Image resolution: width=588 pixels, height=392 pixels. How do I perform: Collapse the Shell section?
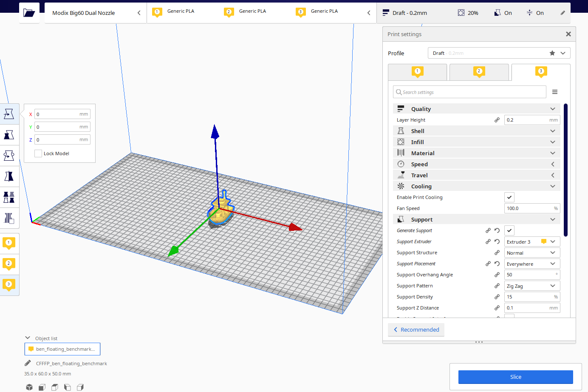477,131
